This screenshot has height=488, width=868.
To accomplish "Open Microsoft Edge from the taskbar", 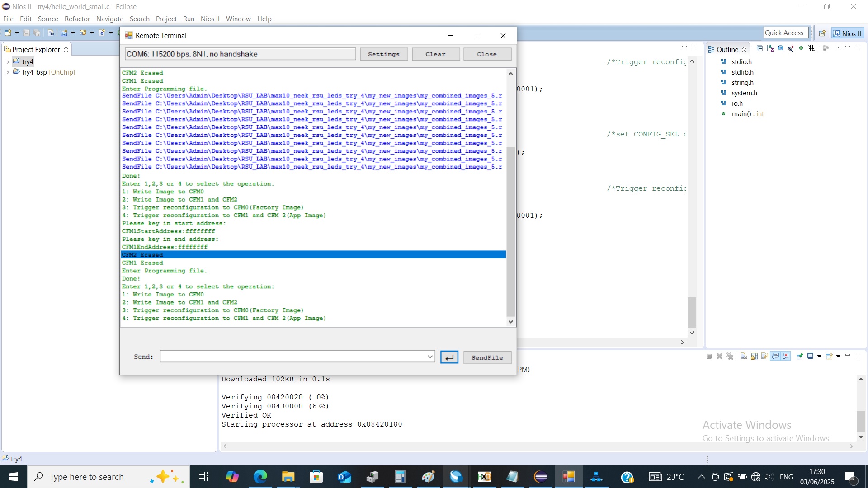I will coord(260,477).
